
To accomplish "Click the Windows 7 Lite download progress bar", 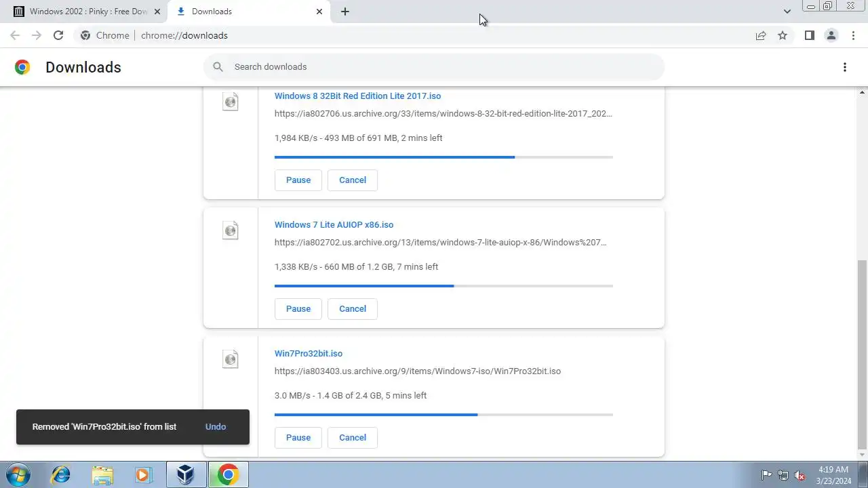I will [x=443, y=286].
